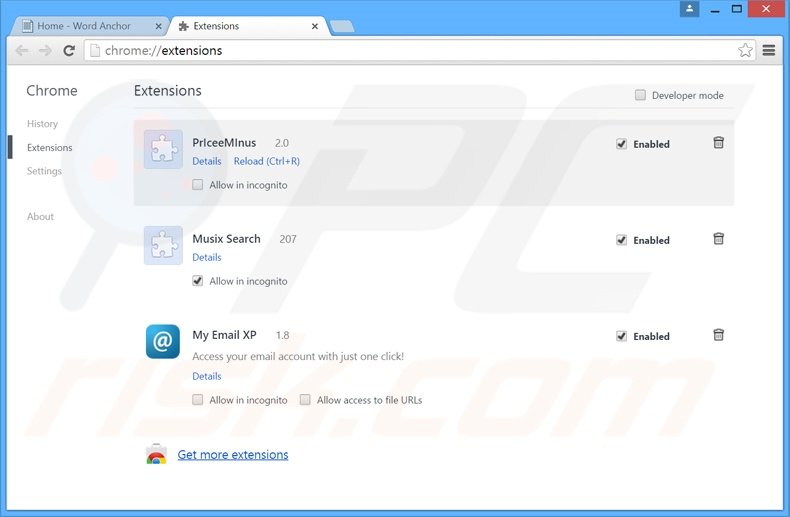Open the Chrome user profile button
Image resolution: width=790 pixels, height=517 pixels.
[690, 9]
